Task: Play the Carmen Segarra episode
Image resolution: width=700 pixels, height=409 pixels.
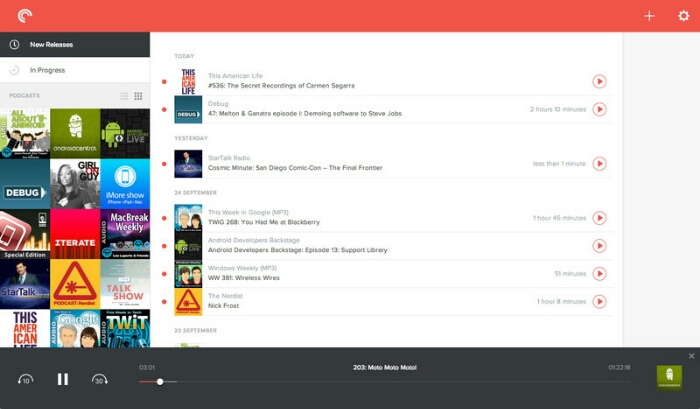Action: point(599,81)
